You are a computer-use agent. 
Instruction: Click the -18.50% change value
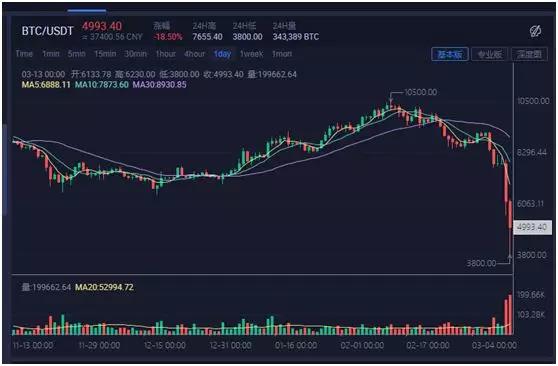168,37
